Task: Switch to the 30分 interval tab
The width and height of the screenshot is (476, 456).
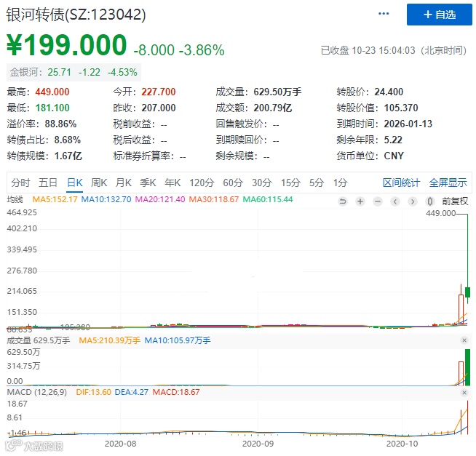Action: pos(262,183)
